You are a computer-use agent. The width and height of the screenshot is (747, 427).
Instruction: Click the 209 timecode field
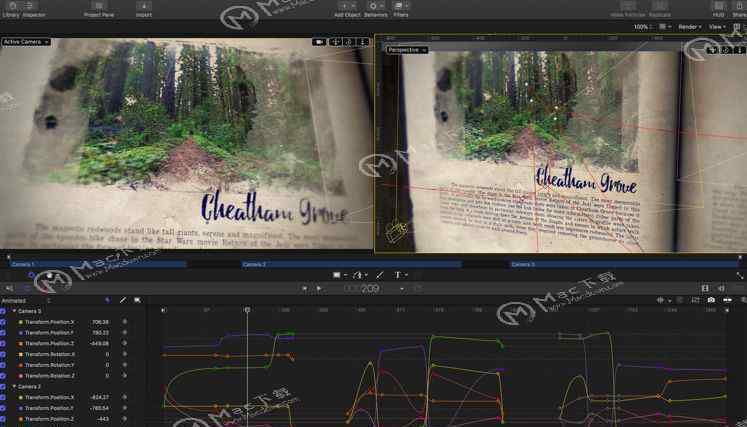click(362, 289)
